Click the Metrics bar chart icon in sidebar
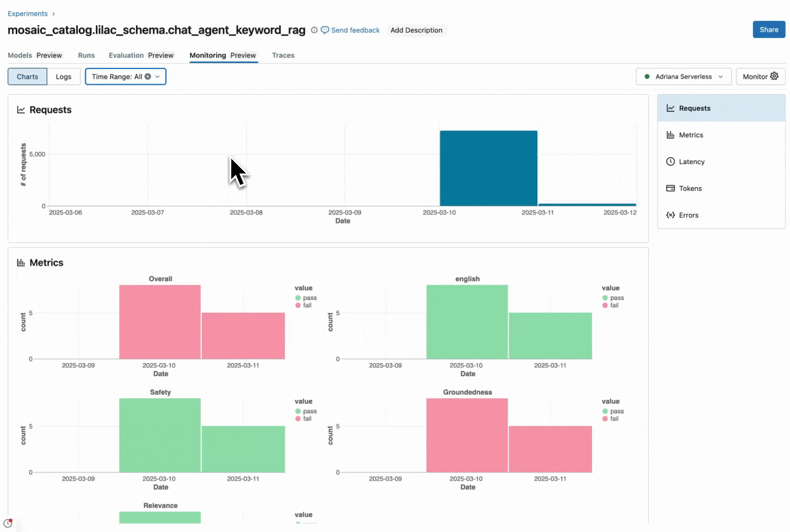This screenshot has height=532, width=790. coord(670,135)
